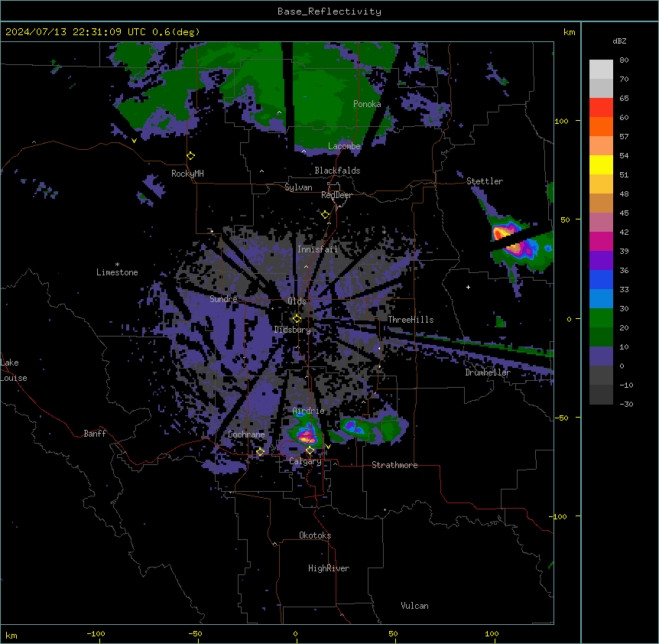
Task: Click the Stettler map label
Action: (x=485, y=181)
